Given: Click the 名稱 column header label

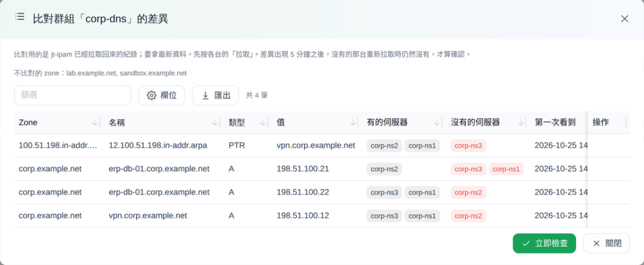Looking at the screenshot, I should point(117,122).
